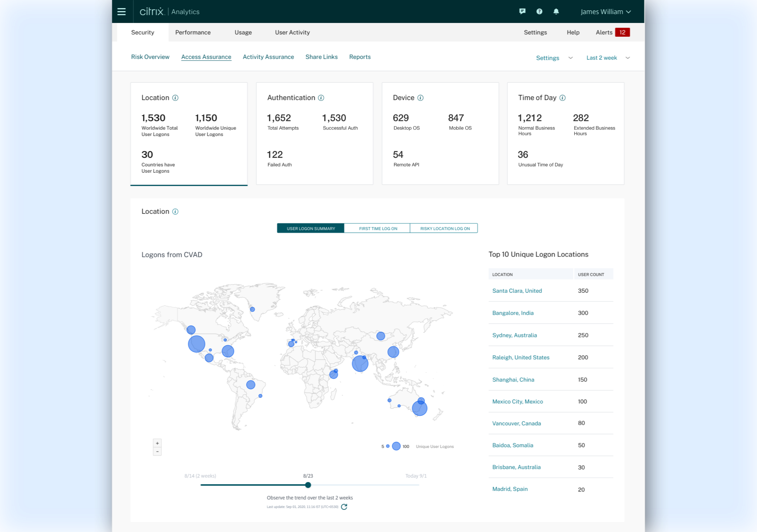
Task: Click the timeline slider handle at 8/23
Action: pyautogui.click(x=308, y=485)
